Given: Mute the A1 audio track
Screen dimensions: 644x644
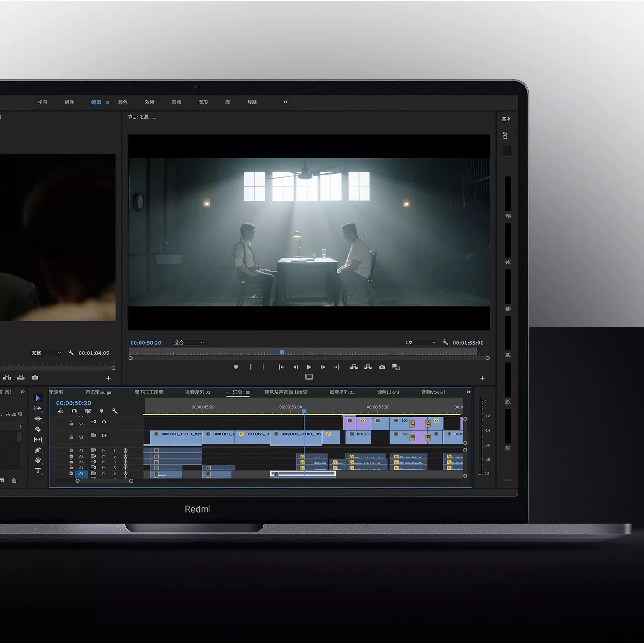Looking at the screenshot, I should tap(104, 451).
